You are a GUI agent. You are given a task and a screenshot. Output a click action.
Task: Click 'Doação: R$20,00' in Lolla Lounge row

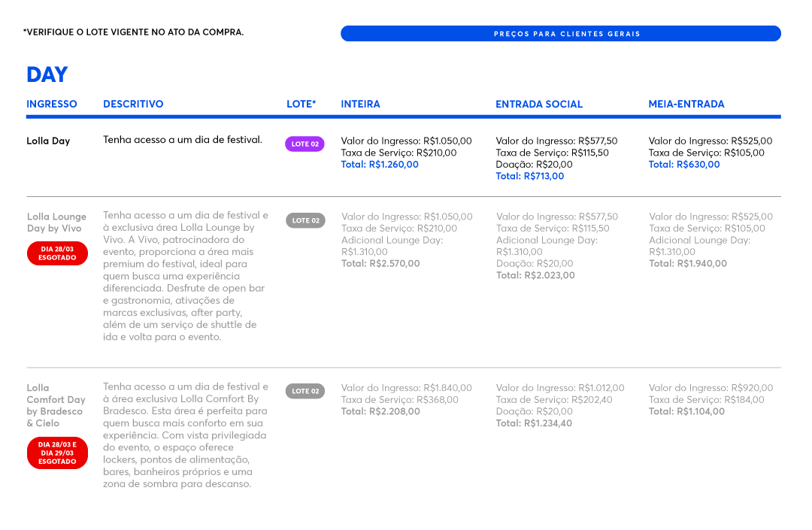point(535,263)
